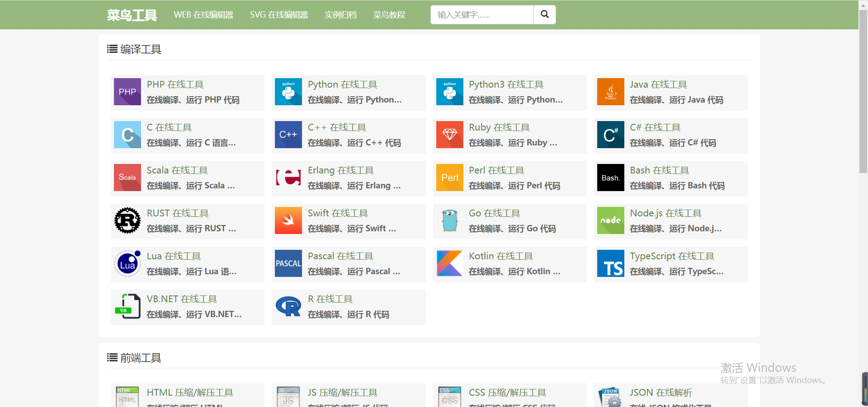Click the black Bash icon
Screen dimensions: 868x407
pyautogui.click(x=611, y=178)
